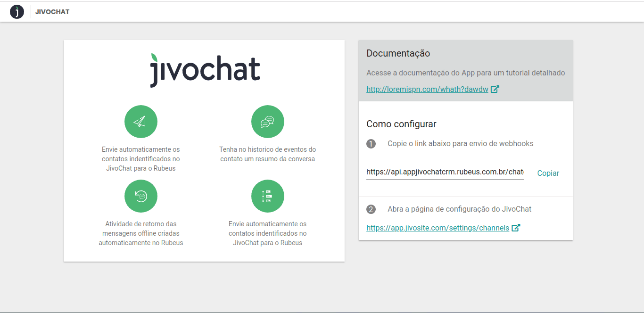Click the large jivochat logo

tap(205, 71)
